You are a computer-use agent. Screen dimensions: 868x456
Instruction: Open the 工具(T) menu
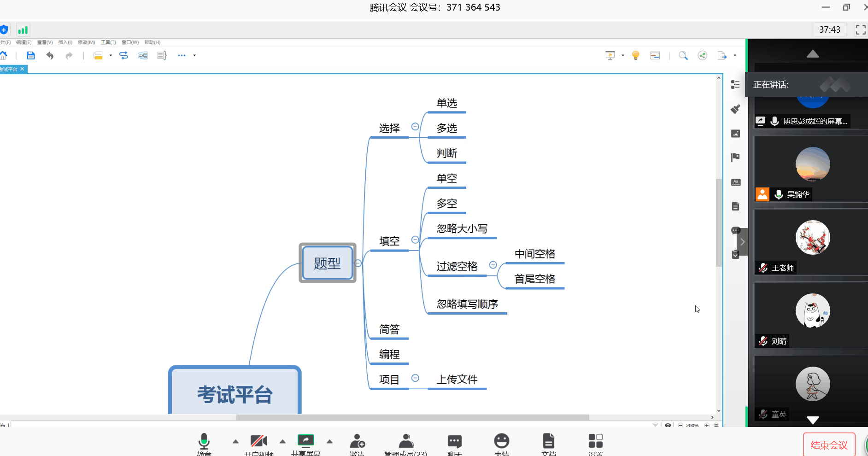pos(108,42)
